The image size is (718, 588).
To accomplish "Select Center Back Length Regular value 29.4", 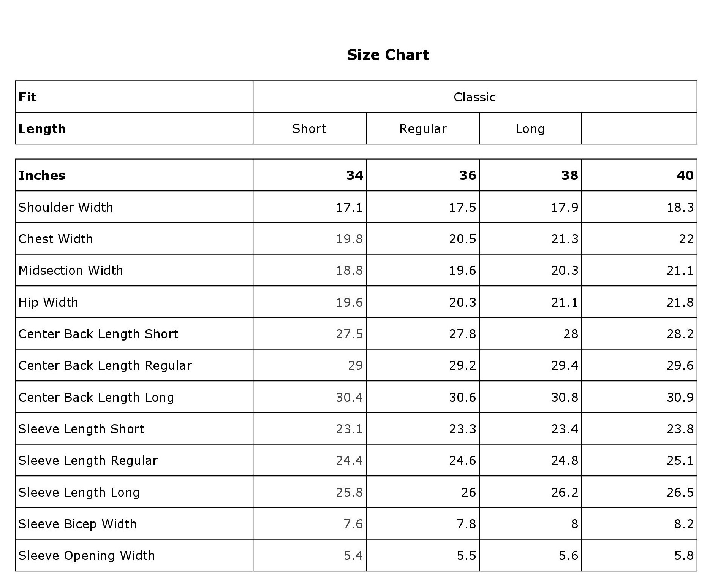I will click(x=565, y=366).
